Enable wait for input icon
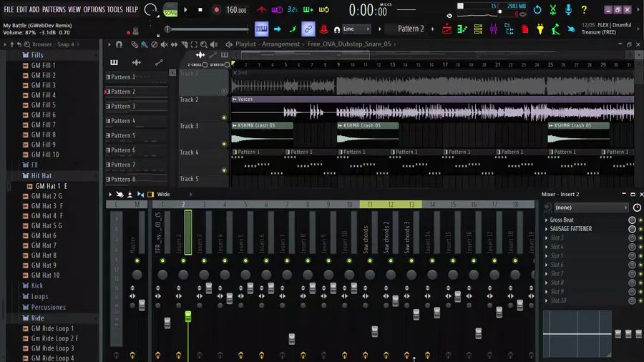Screen dimensions: 644x362 coord(277,9)
